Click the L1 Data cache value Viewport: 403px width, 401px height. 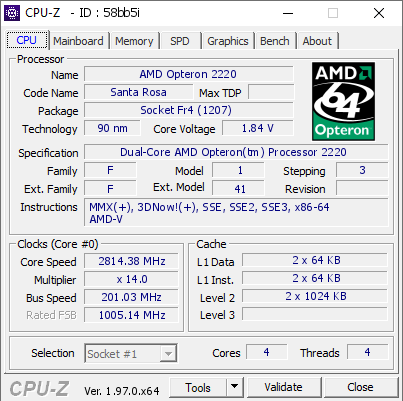[315, 260]
